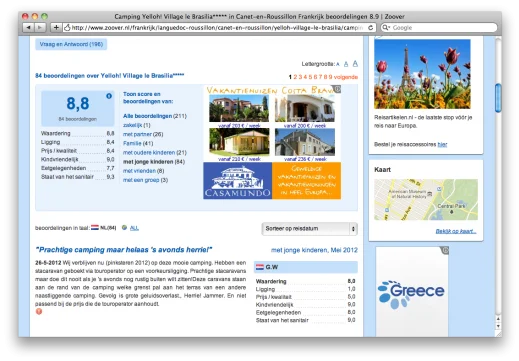Click the volgende pagination link
The height and width of the screenshot is (361, 519).
click(346, 77)
